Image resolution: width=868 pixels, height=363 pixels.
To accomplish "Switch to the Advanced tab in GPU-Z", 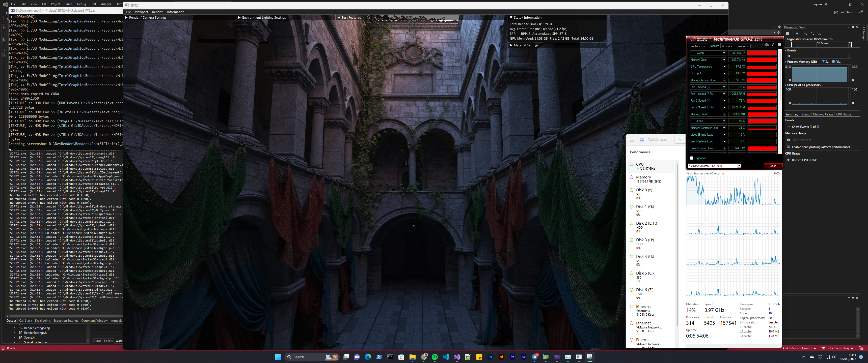I will pos(728,46).
